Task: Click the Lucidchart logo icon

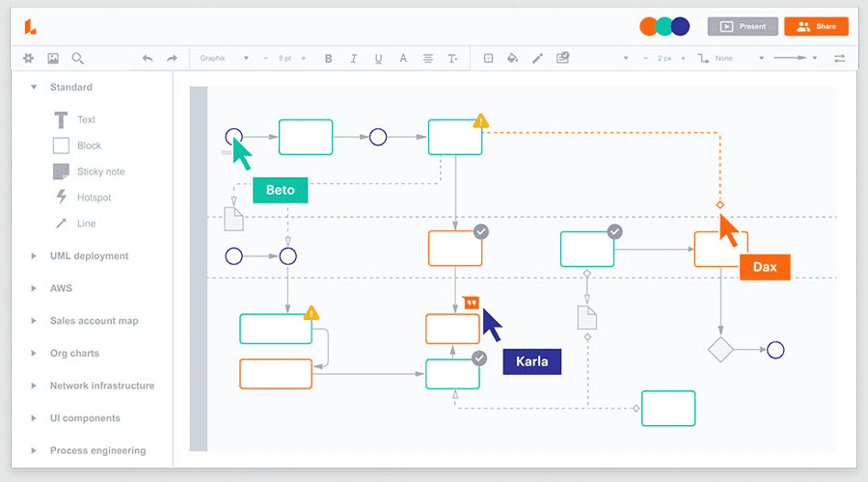Action: pos(31,27)
